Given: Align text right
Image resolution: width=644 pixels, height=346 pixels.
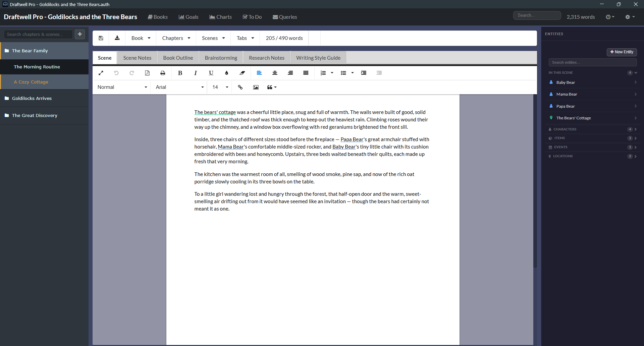Looking at the screenshot, I should 290,73.
